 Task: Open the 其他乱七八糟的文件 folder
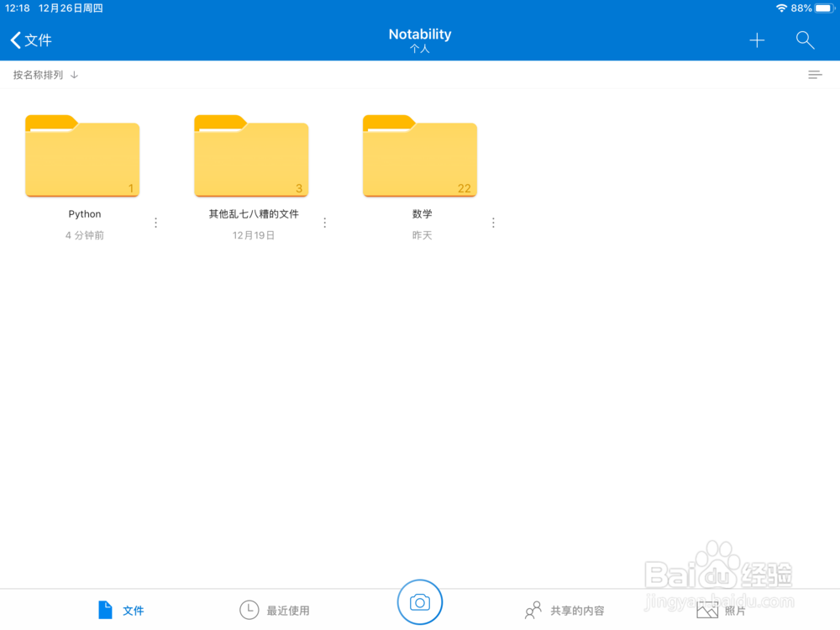(x=251, y=155)
